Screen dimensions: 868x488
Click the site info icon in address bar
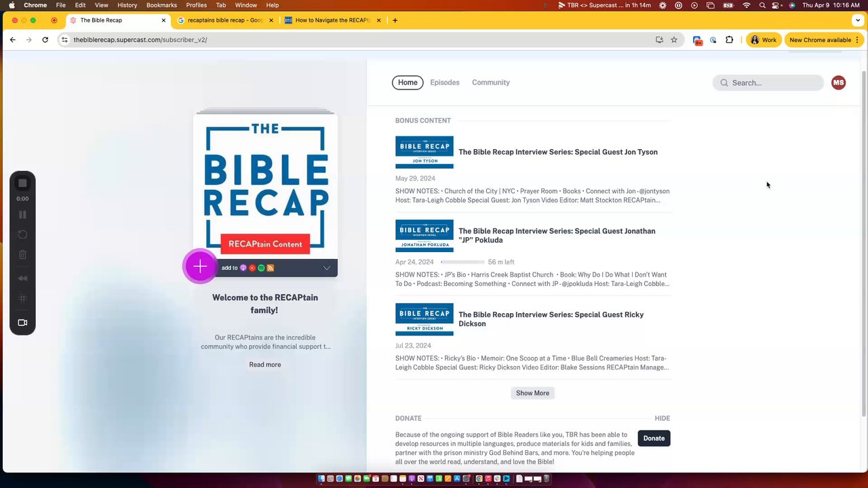tap(64, 40)
